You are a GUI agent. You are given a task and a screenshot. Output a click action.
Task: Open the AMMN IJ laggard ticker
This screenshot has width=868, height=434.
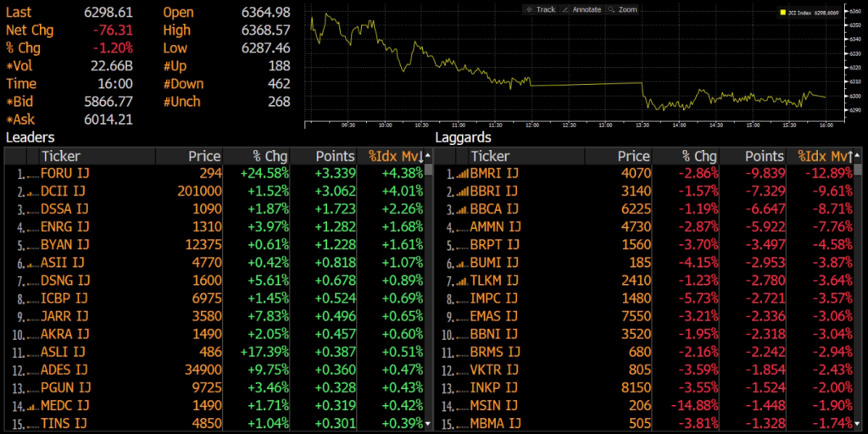coord(495,227)
